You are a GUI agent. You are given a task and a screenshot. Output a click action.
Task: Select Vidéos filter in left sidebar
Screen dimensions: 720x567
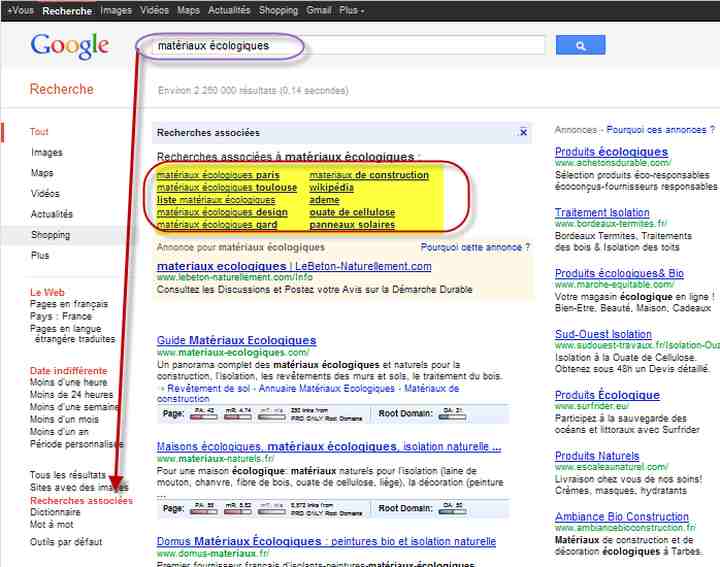(45, 193)
